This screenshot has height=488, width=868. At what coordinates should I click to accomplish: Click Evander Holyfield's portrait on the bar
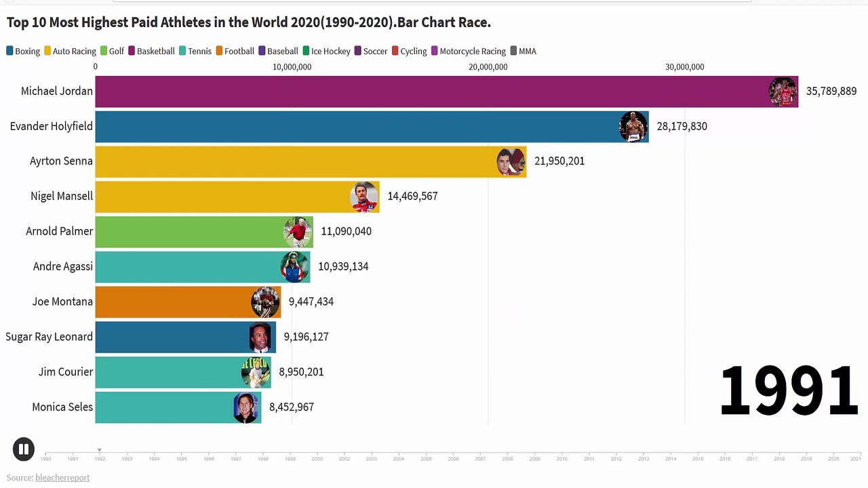pyautogui.click(x=633, y=127)
